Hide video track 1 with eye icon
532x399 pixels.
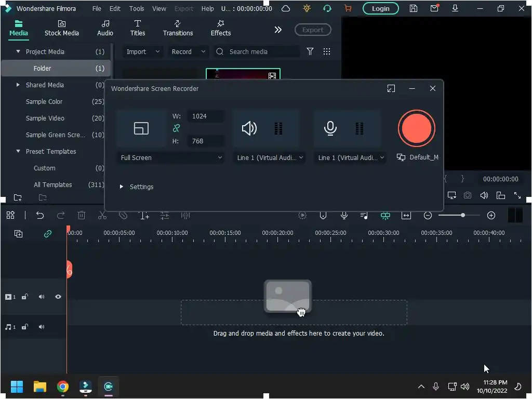(x=58, y=297)
